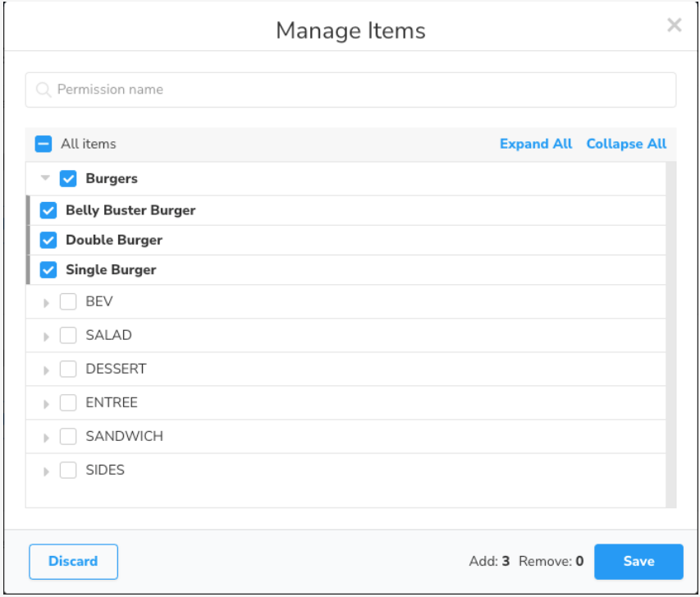Screen dimensions: 700x597
Task: Expand the SANDWICH category arrow
Action: coord(46,437)
